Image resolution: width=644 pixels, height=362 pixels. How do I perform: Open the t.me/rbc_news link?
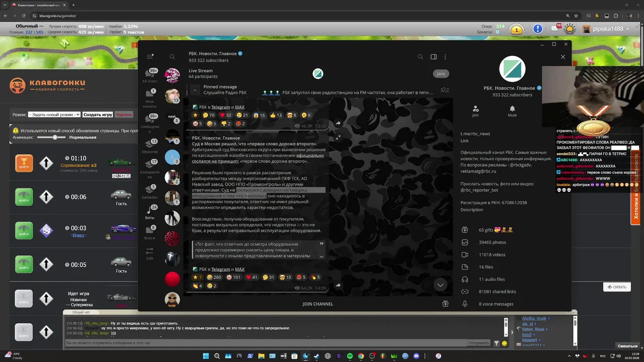[x=475, y=134]
